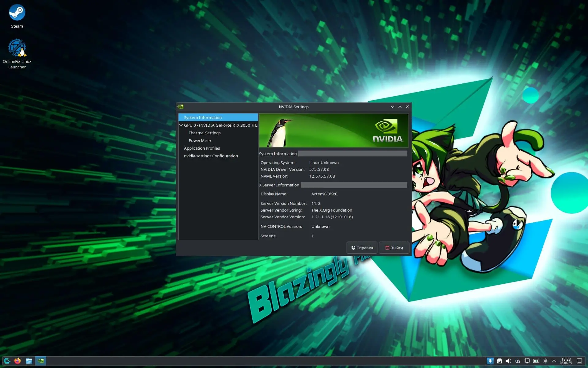Click the Linux-Unknown operating system value

click(324, 163)
